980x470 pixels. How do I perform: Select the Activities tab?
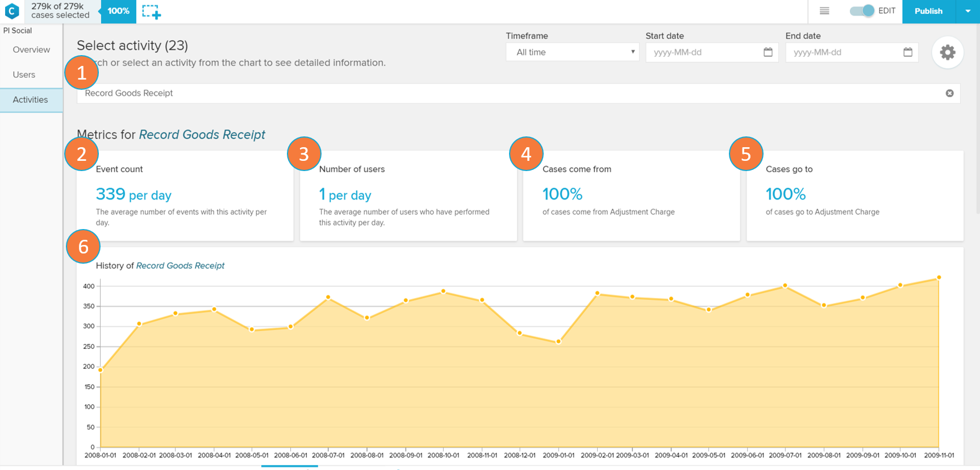click(x=31, y=100)
